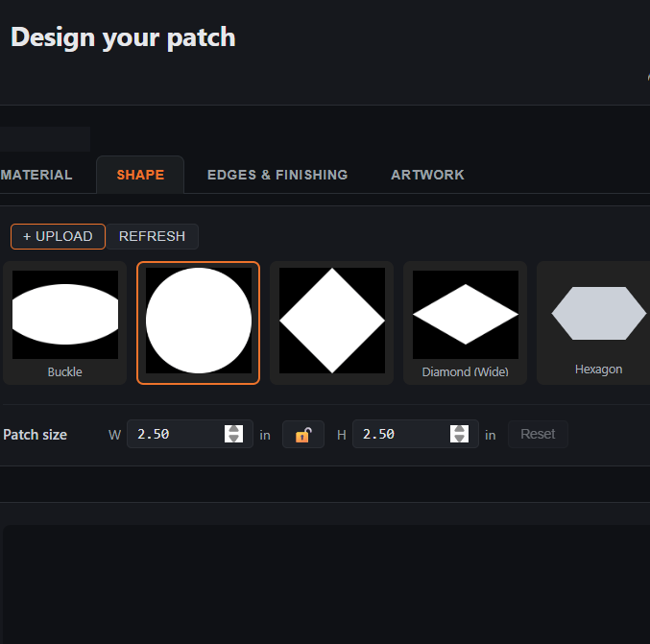This screenshot has height=644, width=650.
Task: Toggle the aspect ratio lock icon
Action: [x=303, y=435]
